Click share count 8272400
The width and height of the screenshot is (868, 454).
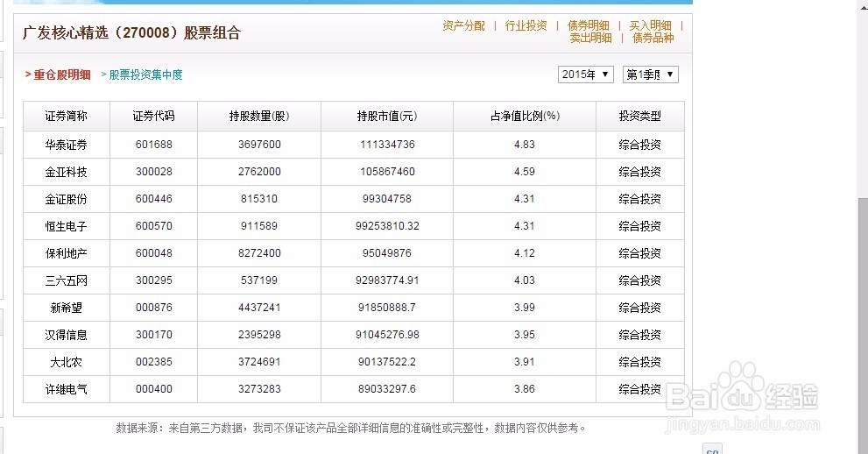(x=259, y=253)
